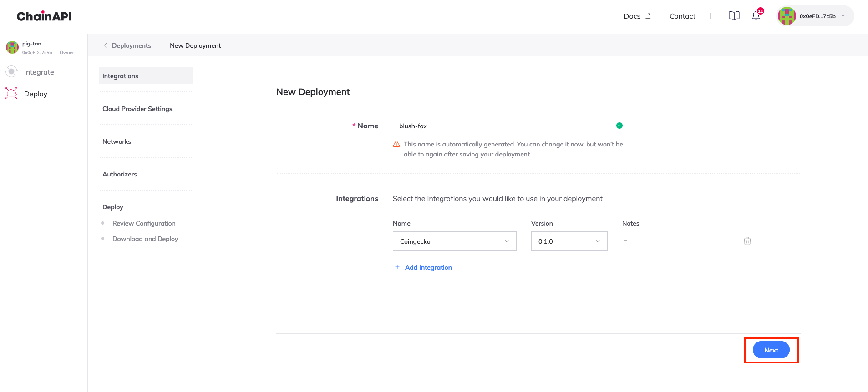Open the documentation book icon
Image resolution: width=868 pixels, height=392 pixels.
[734, 16]
